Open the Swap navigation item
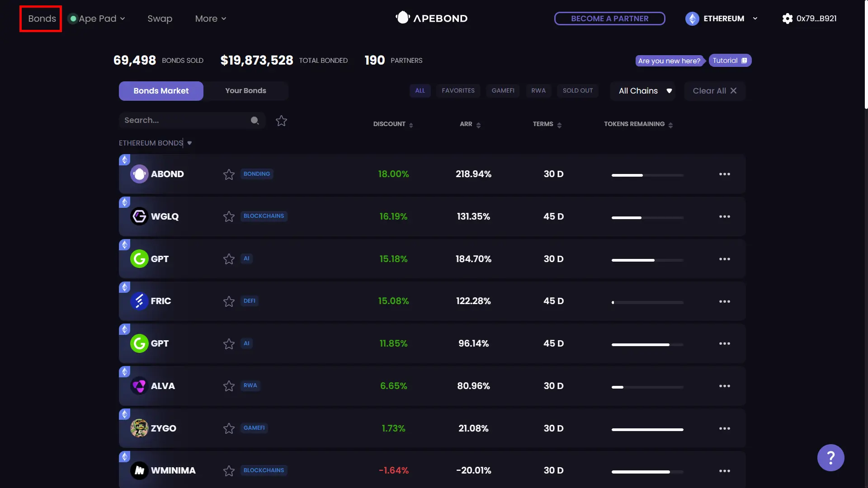868x488 pixels. click(160, 19)
